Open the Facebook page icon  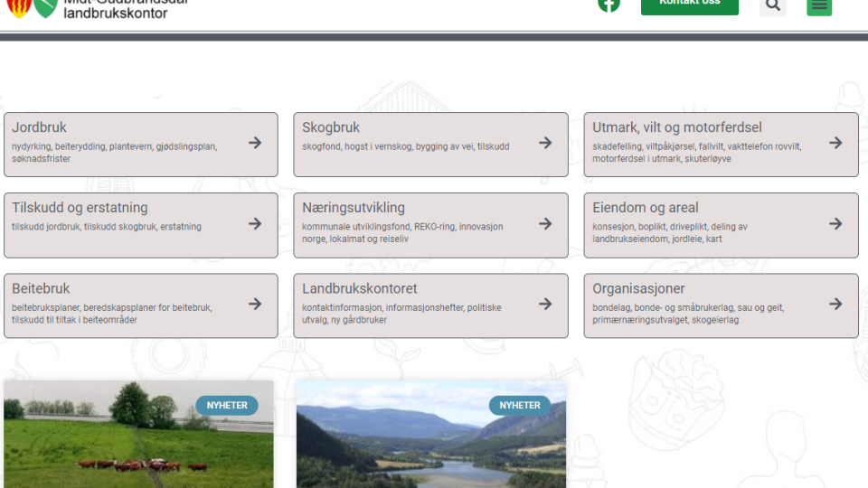tap(609, 5)
